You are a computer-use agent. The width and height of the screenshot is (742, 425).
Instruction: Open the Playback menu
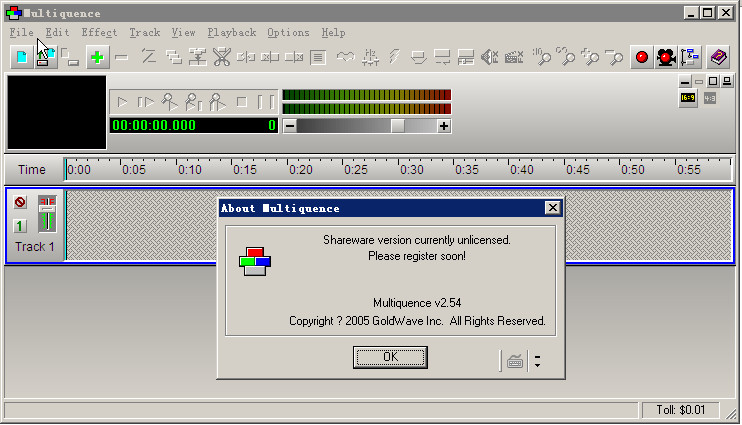[x=231, y=33]
